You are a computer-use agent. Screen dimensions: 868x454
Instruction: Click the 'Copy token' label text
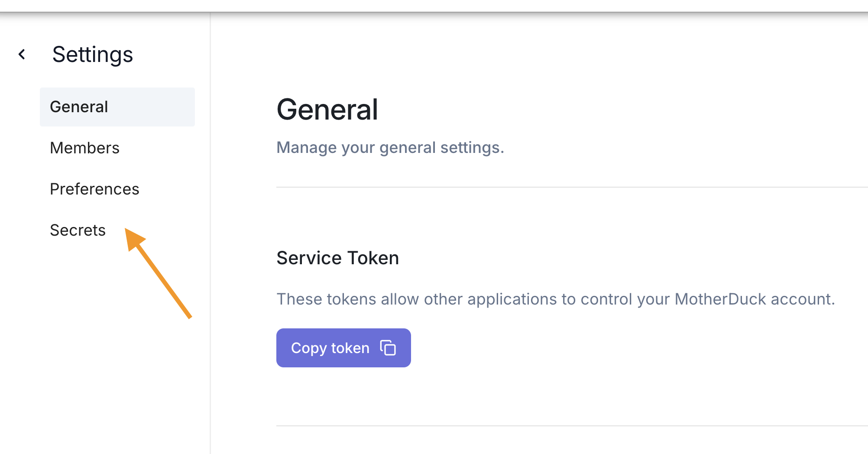(330, 348)
